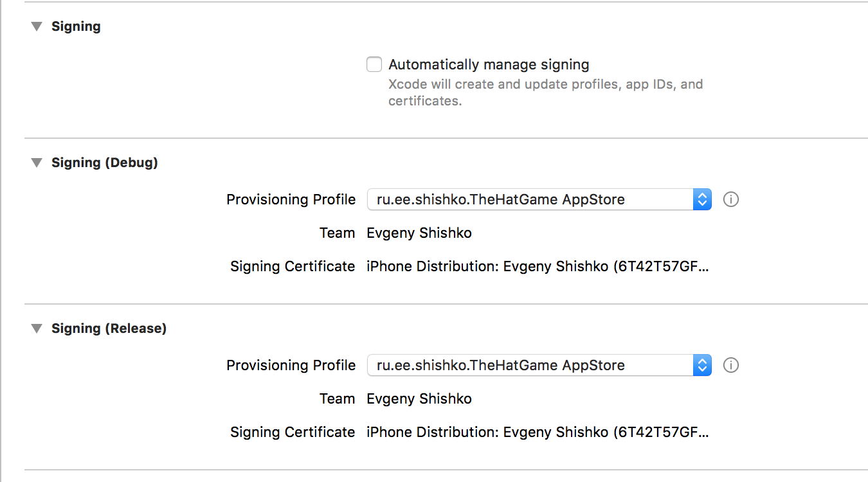
Task: Select the "Signing (Release)" section title
Action: tap(109, 328)
